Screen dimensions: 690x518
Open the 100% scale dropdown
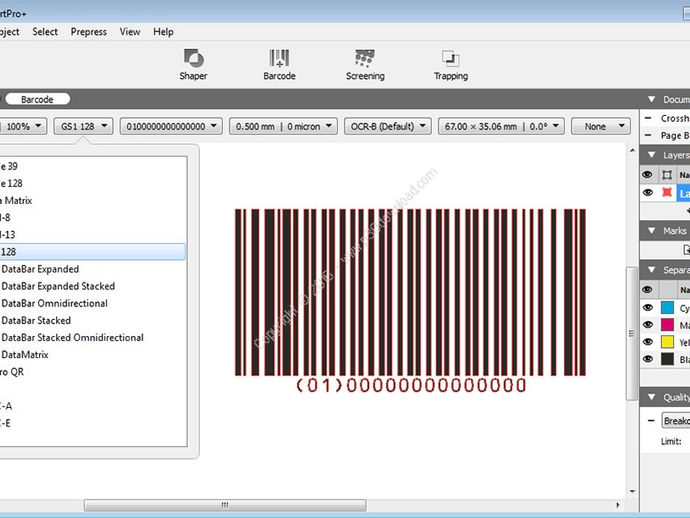click(23, 126)
